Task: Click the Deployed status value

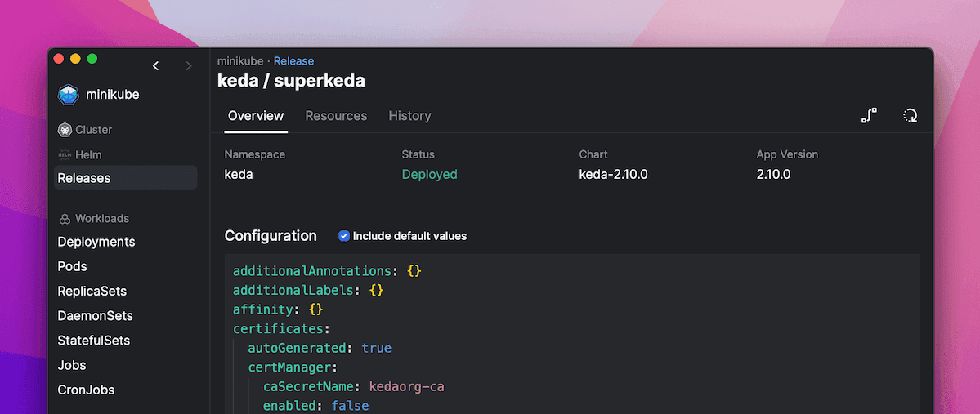Action: (x=429, y=174)
